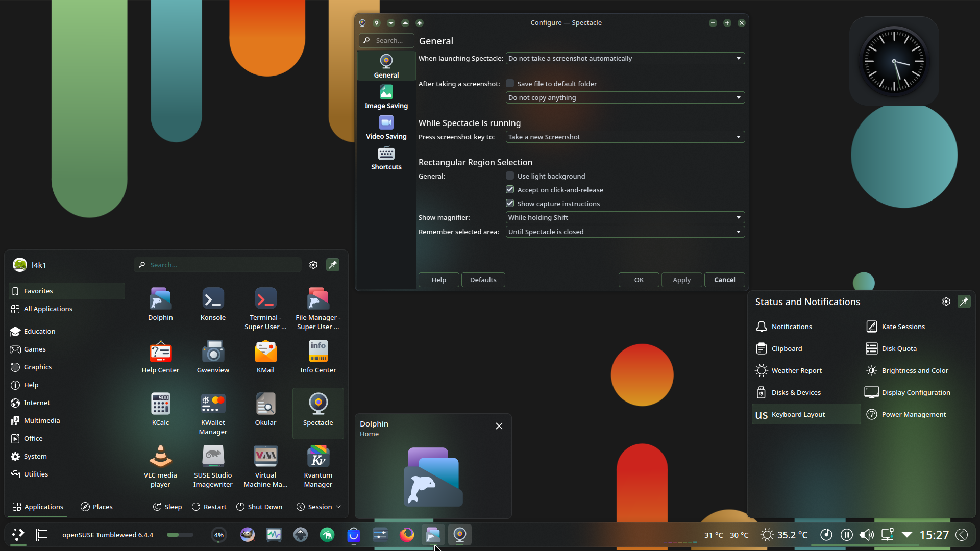Expand the Session menu in launcher
This screenshot has height=551, width=980.
click(x=318, y=507)
